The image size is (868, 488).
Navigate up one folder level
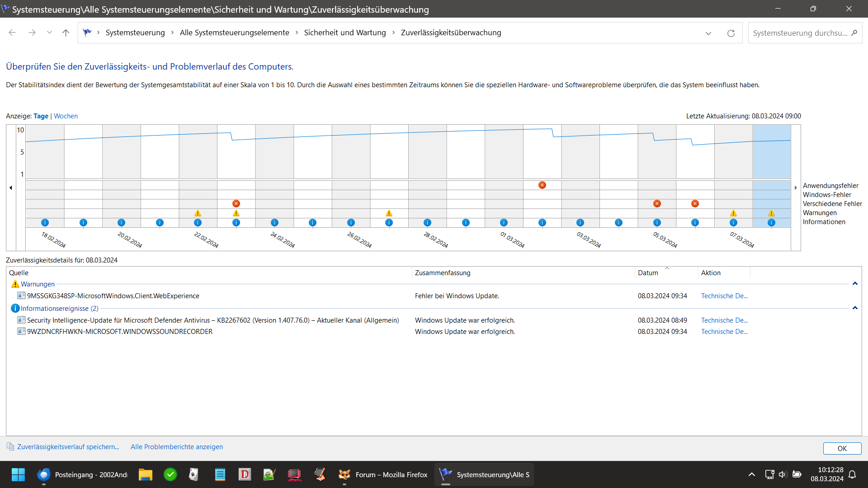tap(66, 33)
